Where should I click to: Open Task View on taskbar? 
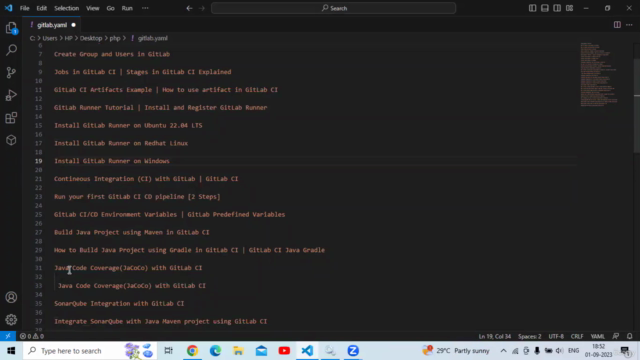(x=169, y=351)
